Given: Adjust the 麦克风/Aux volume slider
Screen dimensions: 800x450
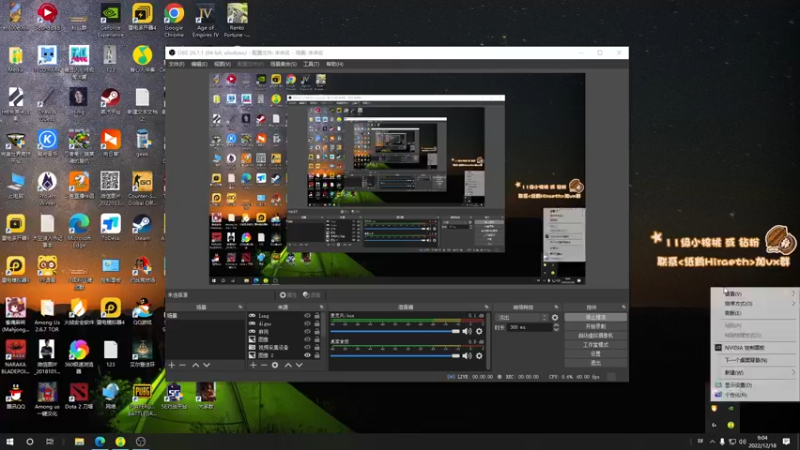Looking at the screenshot, I should click(x=395, y=331).
